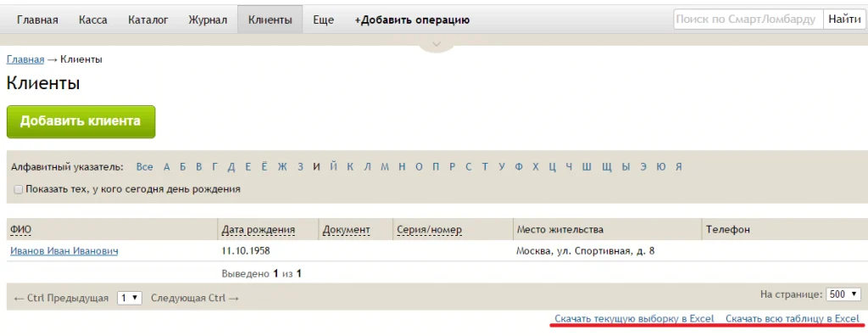Screen dimensions: 868x336
Task: Filter clients by letter Х
Action: tap(536, 167)
